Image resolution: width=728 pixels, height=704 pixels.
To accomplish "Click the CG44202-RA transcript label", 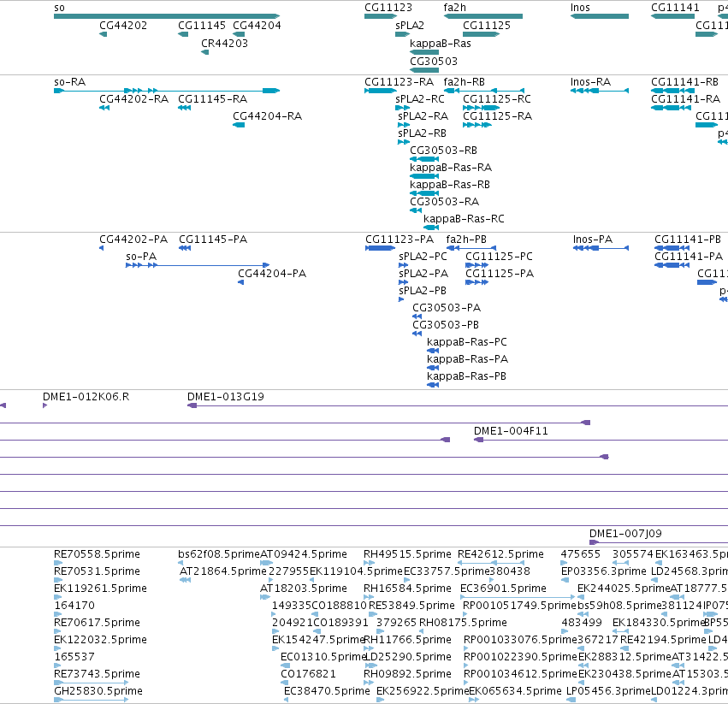I will 133,99.
